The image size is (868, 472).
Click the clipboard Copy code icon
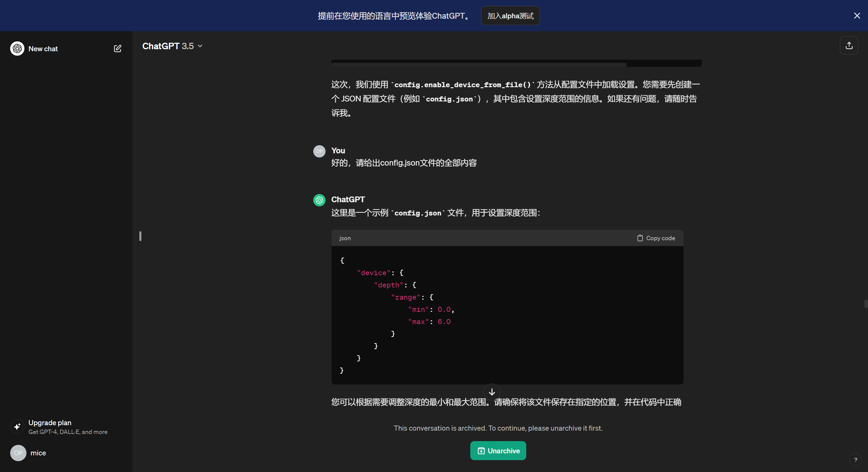click(640, 238)
